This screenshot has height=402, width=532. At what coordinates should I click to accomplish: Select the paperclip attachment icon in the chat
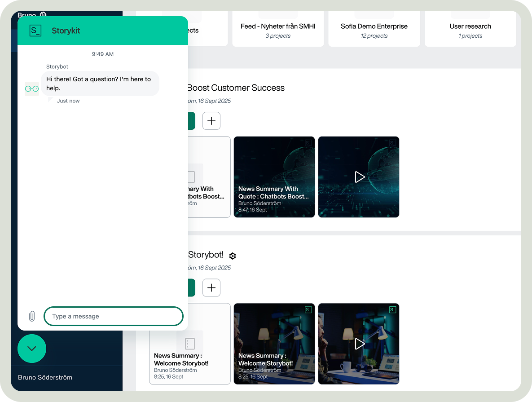[x=31, y=316]
